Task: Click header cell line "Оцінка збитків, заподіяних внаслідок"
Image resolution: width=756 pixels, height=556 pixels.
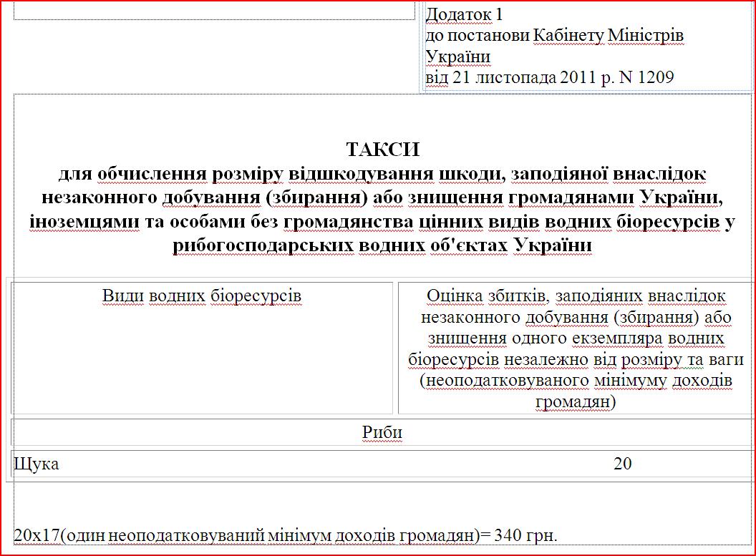Action: [576, 296]
